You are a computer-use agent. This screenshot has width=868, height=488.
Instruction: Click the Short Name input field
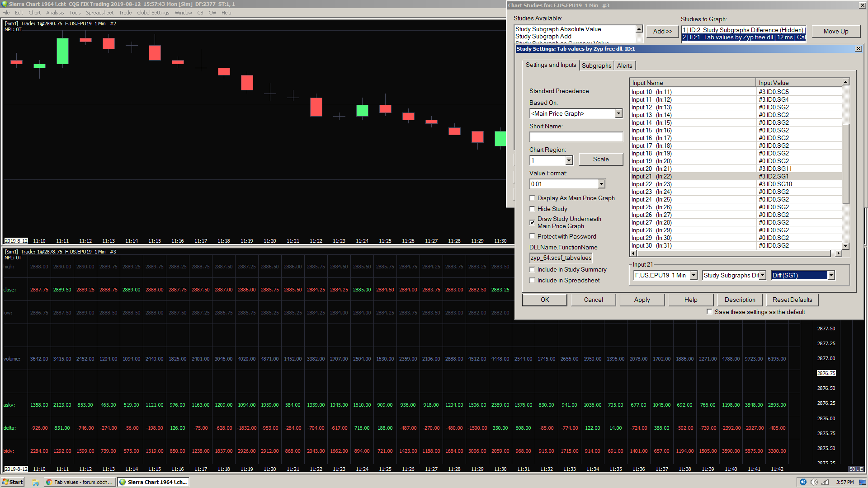576,137
